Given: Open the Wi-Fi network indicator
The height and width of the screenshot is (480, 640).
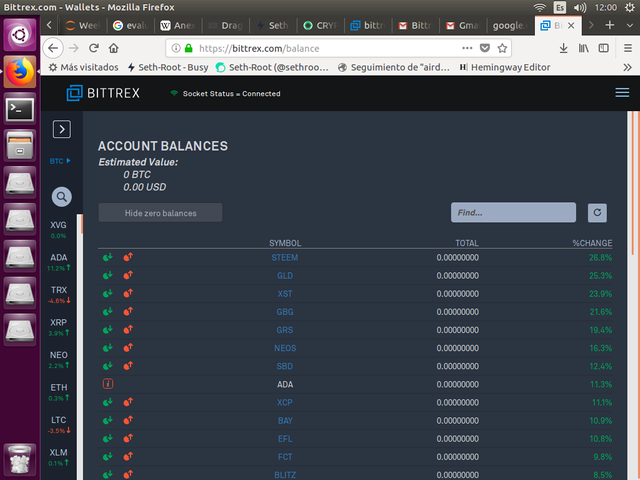Looking at the screenshot, I should 540,7.
